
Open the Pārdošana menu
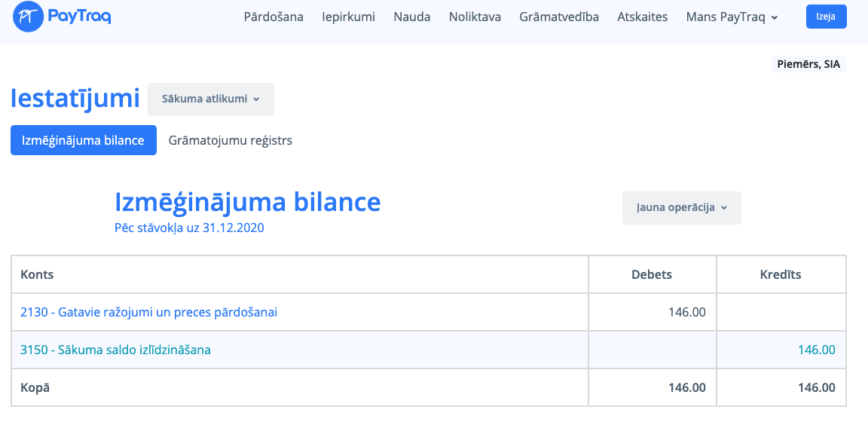(274, 17)
